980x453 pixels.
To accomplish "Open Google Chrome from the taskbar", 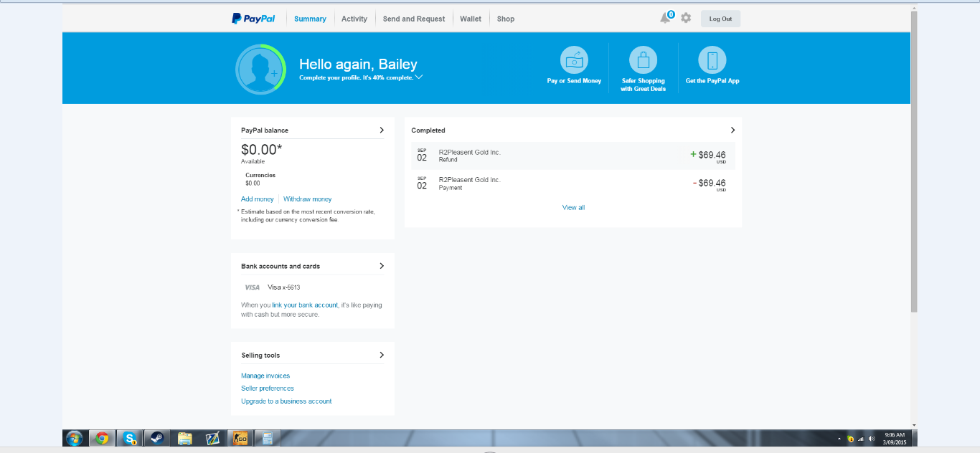I will pos(102,438).
